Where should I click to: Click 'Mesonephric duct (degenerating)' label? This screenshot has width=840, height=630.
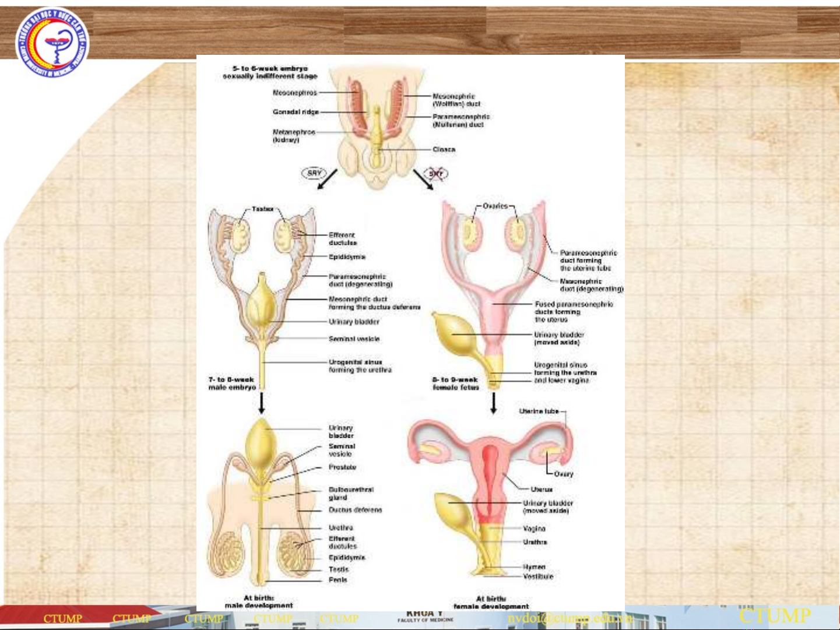591,285
